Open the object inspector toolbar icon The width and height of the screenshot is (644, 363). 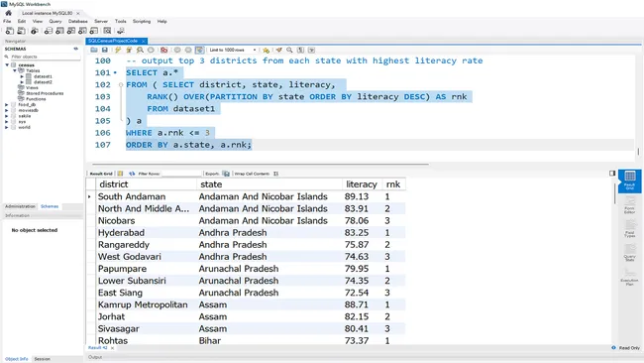click(x=35, y=31)
